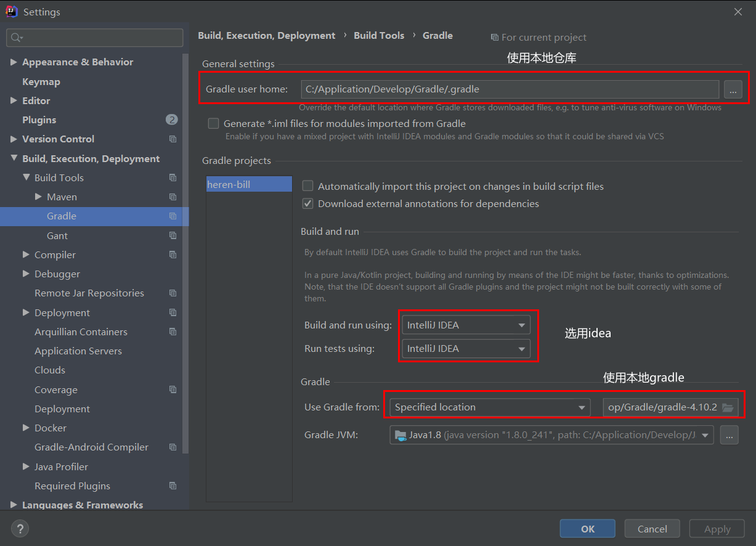Select Keymap in settings tree
756x546 pixels.
(41, 81)
